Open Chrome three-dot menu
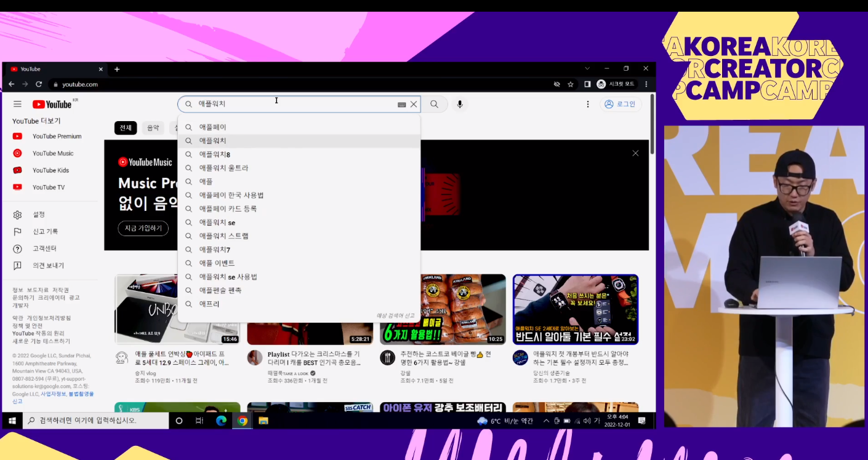 tap(646, 84)
